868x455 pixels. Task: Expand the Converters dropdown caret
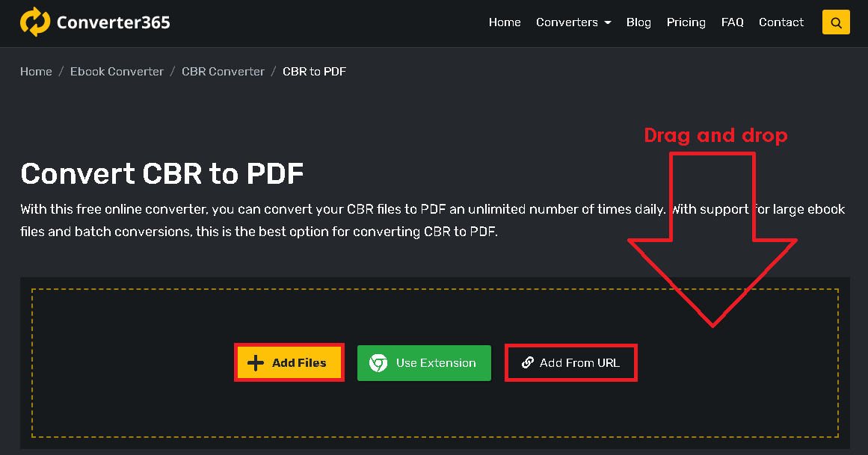(608, 23)
